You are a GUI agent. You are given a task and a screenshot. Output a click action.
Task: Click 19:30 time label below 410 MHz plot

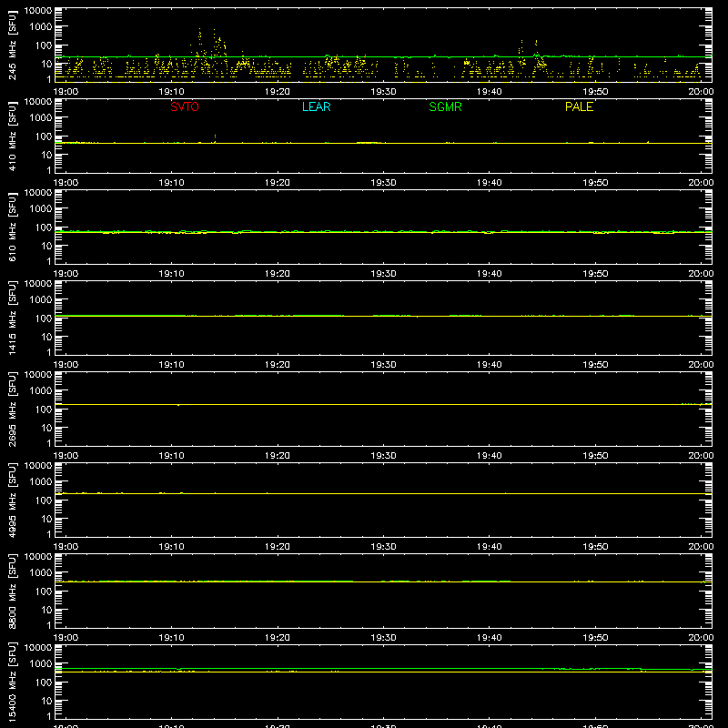click(x=383, y=183)
